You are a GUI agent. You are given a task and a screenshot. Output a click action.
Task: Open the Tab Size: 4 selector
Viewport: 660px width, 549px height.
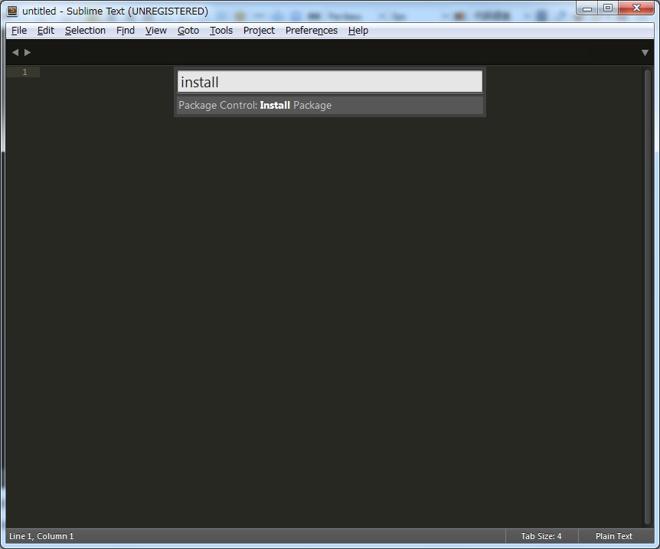pyautogui.click(x=541, y=536)
